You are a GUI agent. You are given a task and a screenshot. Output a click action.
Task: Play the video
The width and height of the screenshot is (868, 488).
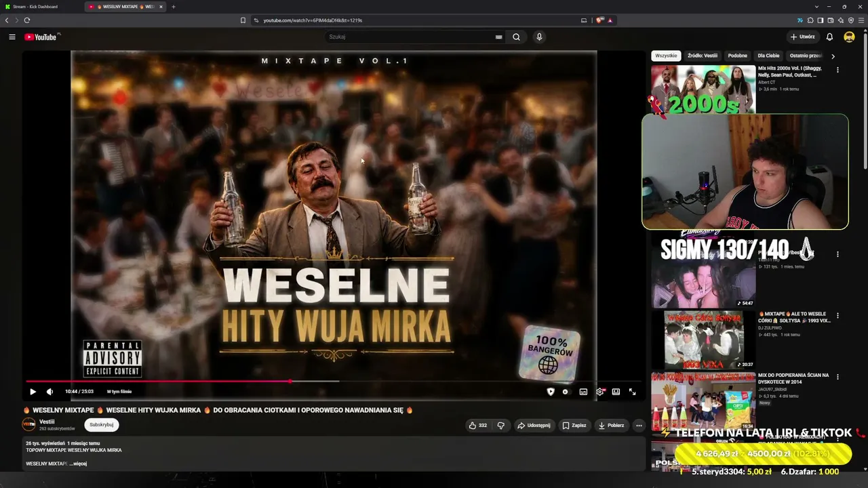33,392
